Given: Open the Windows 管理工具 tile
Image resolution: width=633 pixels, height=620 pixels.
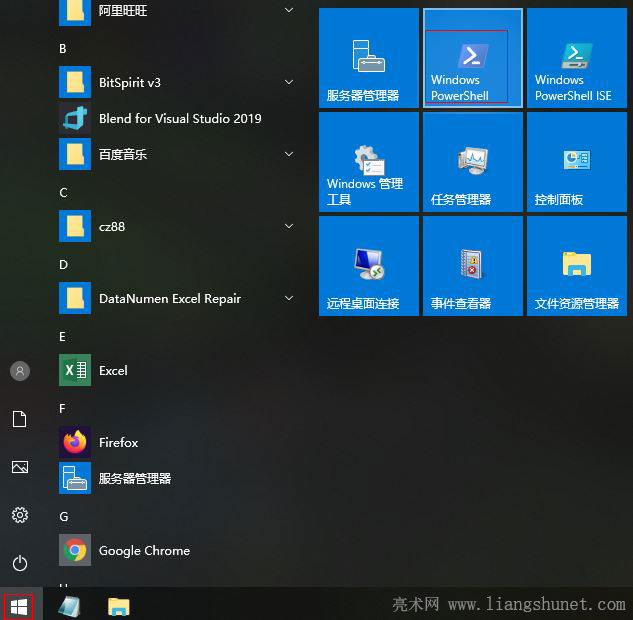Looking at the screenshot, I should pos(369,162).
